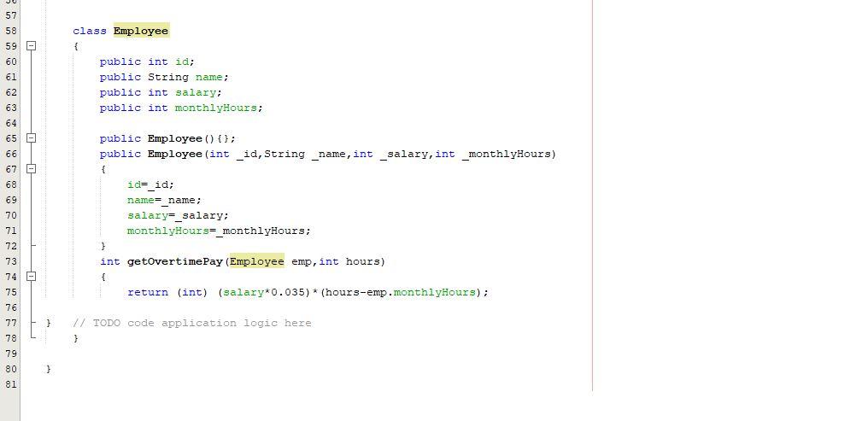The height and width of the screenshot is (421, 868).
Task: Collapse the fold marker at line 67
Action: 32,169
